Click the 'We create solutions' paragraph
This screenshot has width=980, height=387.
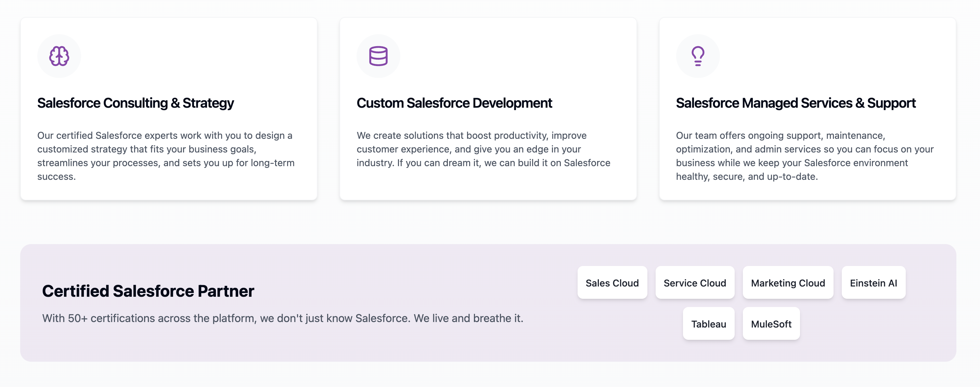(x=483, y=149)
